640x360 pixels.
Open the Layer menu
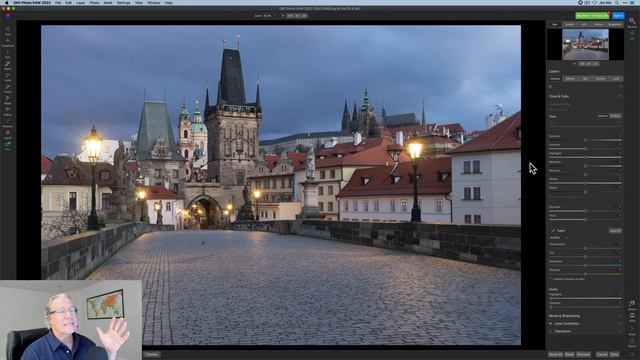(x=81, y=2)
